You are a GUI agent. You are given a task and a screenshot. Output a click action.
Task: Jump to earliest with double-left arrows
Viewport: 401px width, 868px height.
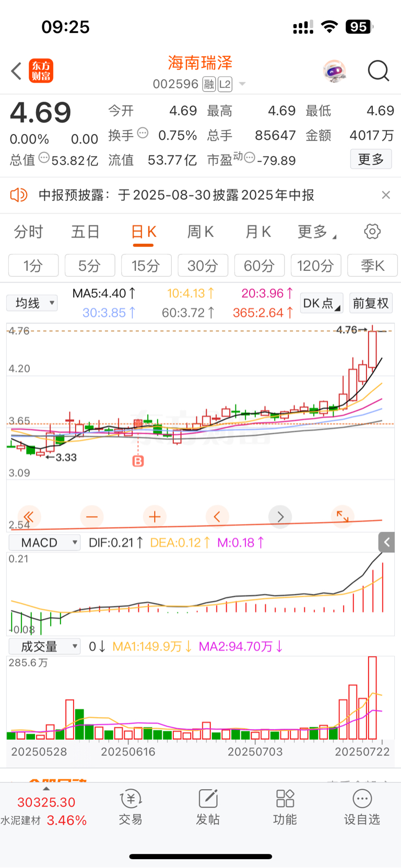(x=29, y=517)
